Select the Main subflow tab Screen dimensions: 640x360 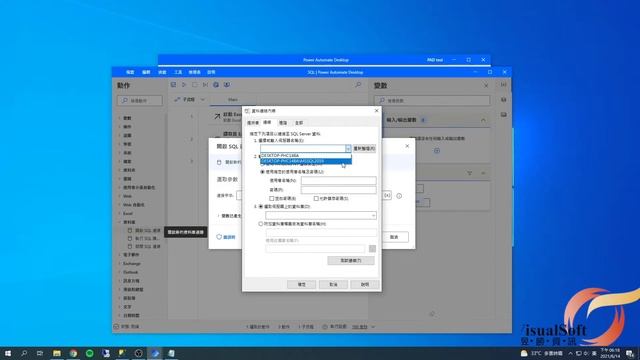pos(233,100)
